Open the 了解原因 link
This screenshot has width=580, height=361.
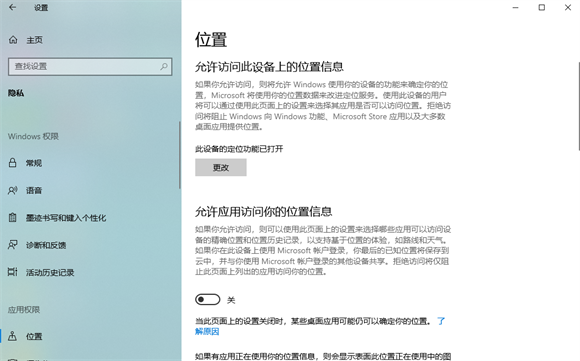[x=207, y=331]
